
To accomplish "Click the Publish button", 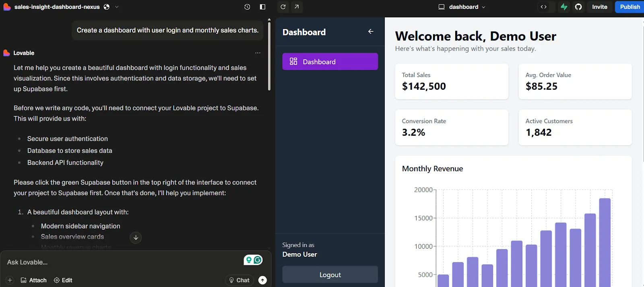I will tap(630, 7).
